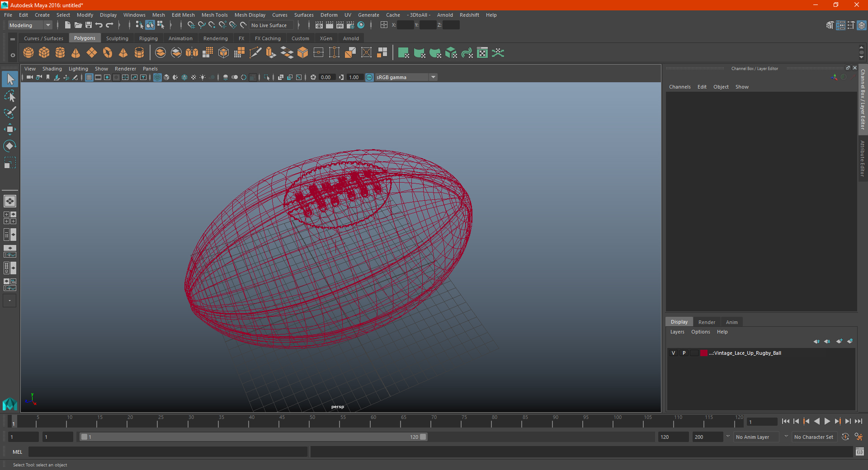Toggle Snap to grids icon
The image size is (868, 470).
[191, 25]
